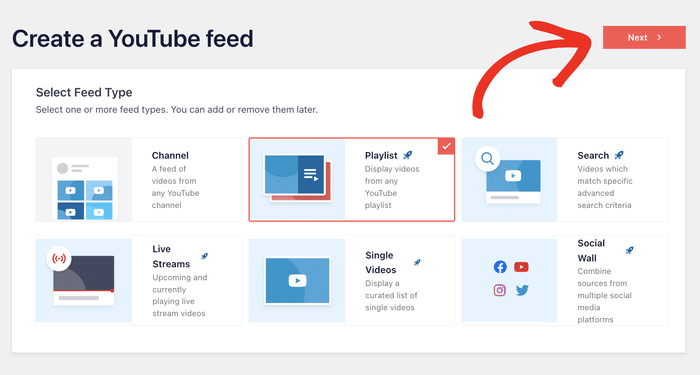Click the 'Create a YouTube feed' heading

133,38
